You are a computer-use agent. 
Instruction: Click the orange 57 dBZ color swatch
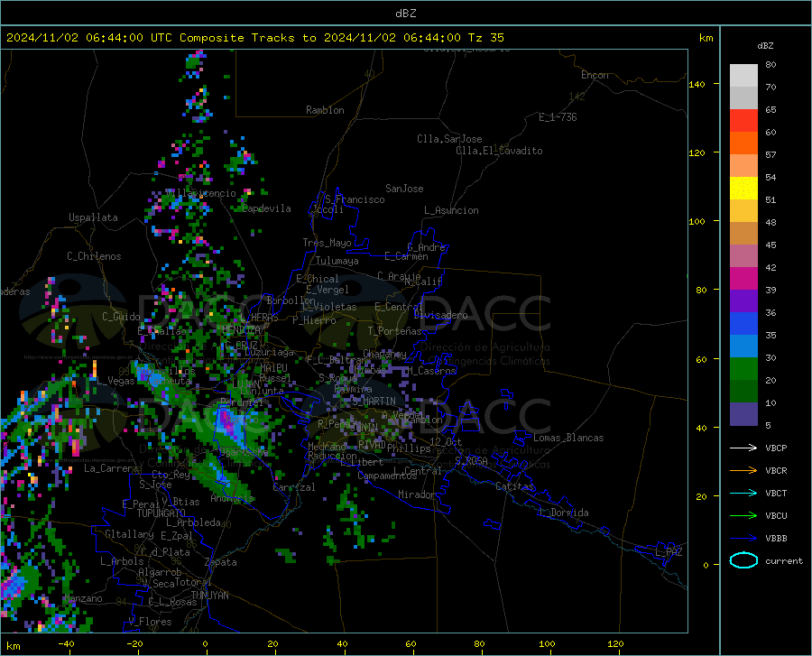point(743,143)
